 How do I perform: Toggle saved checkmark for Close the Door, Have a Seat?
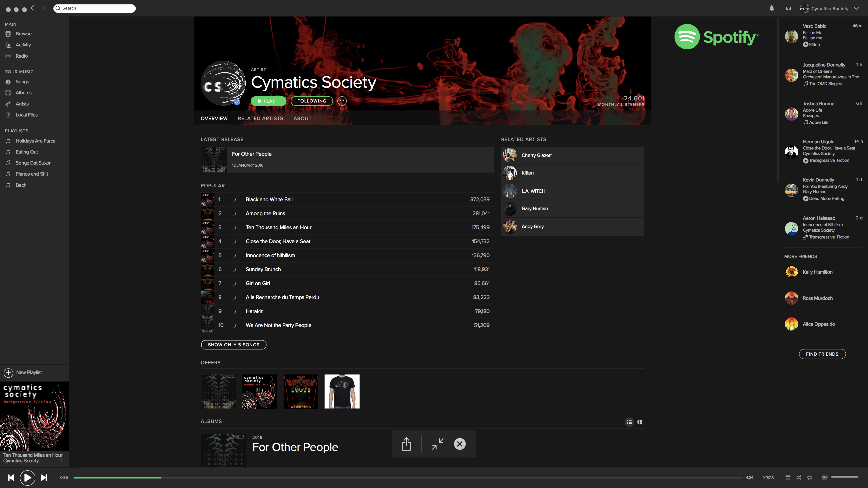click(235, 241)
